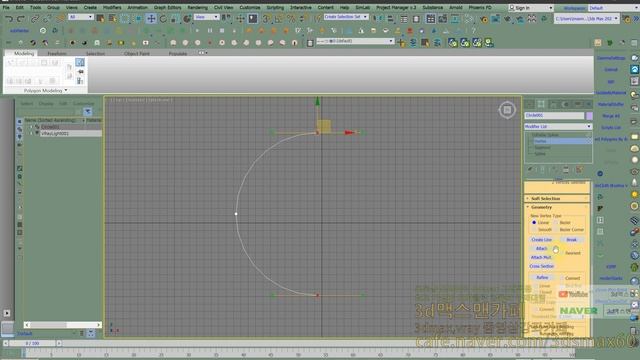This screenshot has height=360, width=640.
Task: Toggle Angle Snap icon
Action: pos(279,18)
